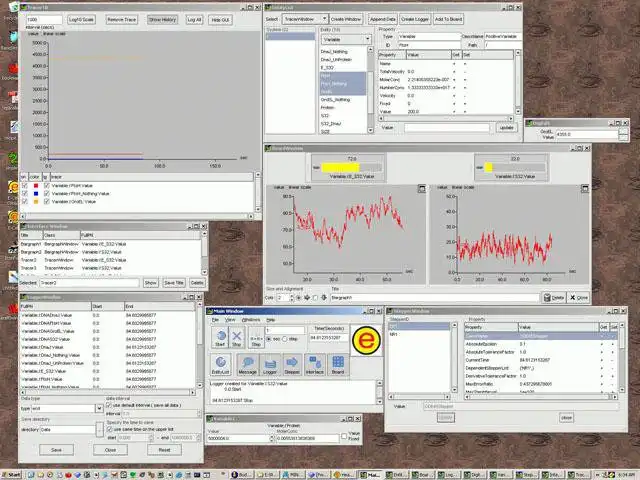The image size is (640, 480).
Task: Open the Interface window icon
Action: click(315, 364)
